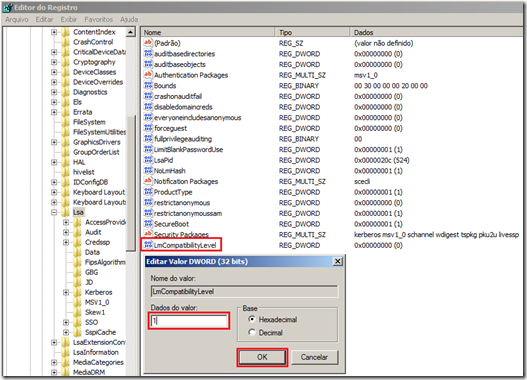Click the Lsa folder icon in tree
The width and height of the screenshot is (527, 380).
(65, 212)
